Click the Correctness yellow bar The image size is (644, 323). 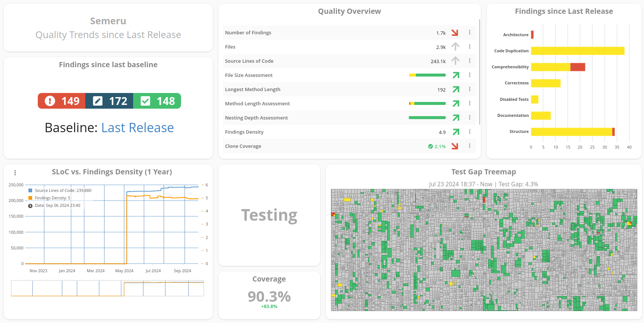(x=546, y=83)
